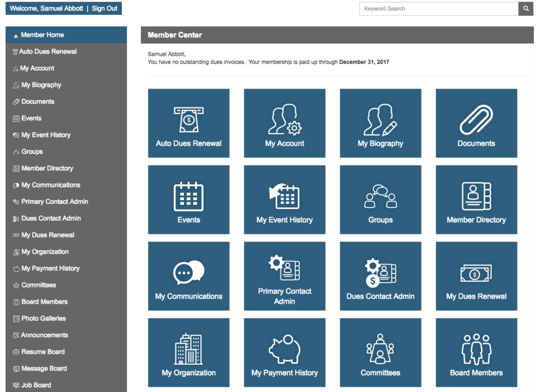Image resolution: width=538 pixels, height=392 pixels.
Task: Sign Out of the member portal
Action: click(x=104, y=8)
